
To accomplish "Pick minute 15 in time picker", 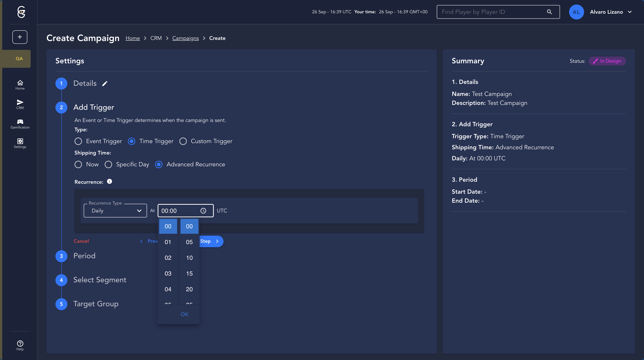I will click(189, 273).
